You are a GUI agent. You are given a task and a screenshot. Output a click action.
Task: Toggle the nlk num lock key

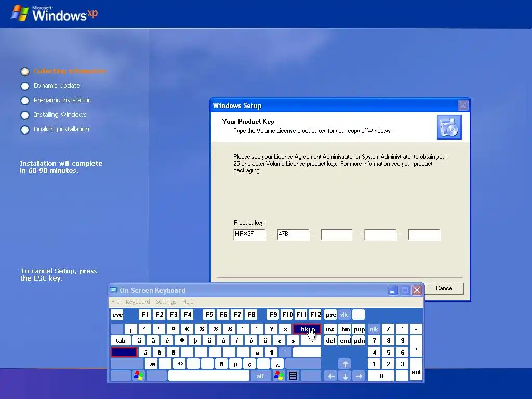tap(374, 329)
